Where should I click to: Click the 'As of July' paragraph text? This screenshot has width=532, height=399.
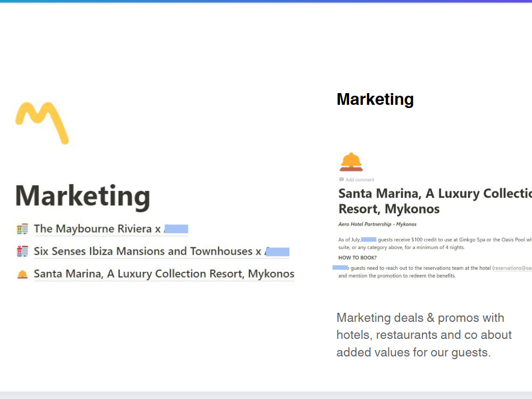click(435, 244)
